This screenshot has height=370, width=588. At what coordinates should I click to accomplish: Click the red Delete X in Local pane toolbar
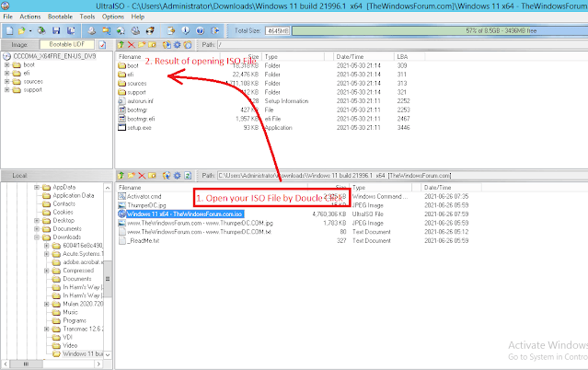click(x=142, y=175)
